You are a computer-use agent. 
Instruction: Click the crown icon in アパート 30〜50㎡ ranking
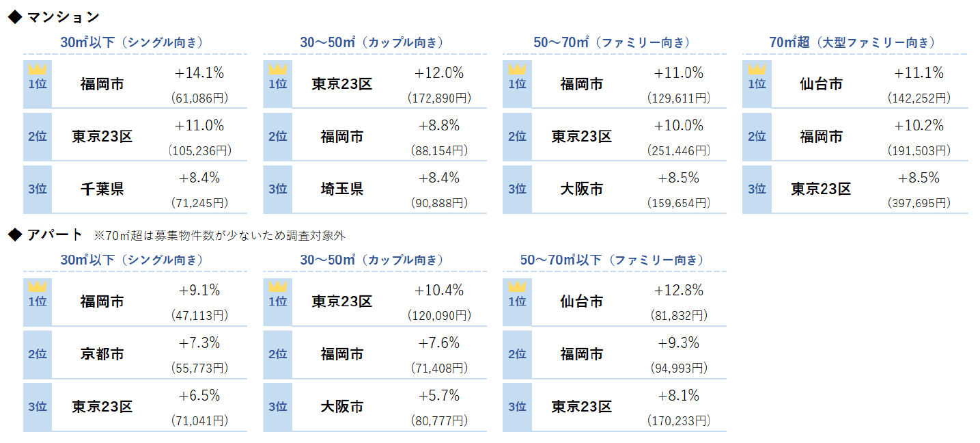click(277, 287)
